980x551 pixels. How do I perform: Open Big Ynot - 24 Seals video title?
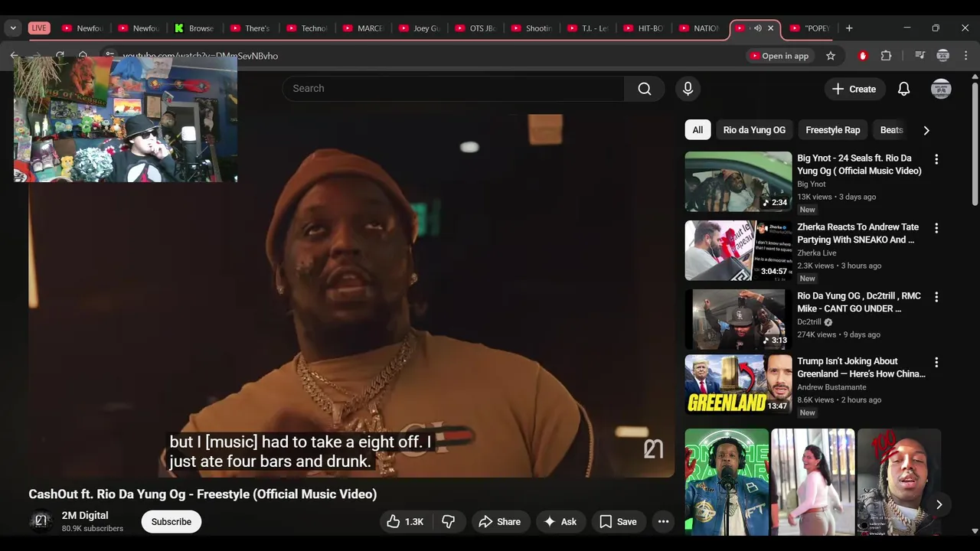point(859,165)
